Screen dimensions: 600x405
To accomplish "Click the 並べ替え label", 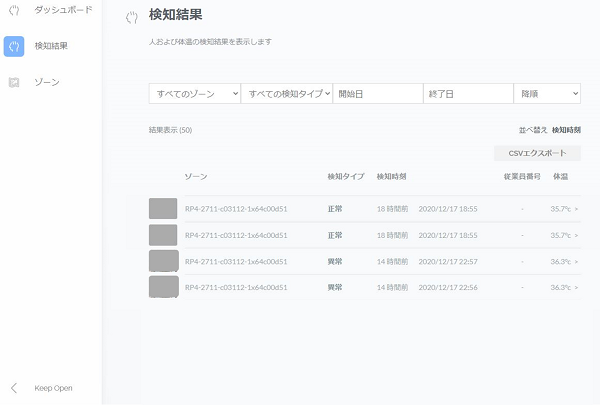I will [533, 130].
